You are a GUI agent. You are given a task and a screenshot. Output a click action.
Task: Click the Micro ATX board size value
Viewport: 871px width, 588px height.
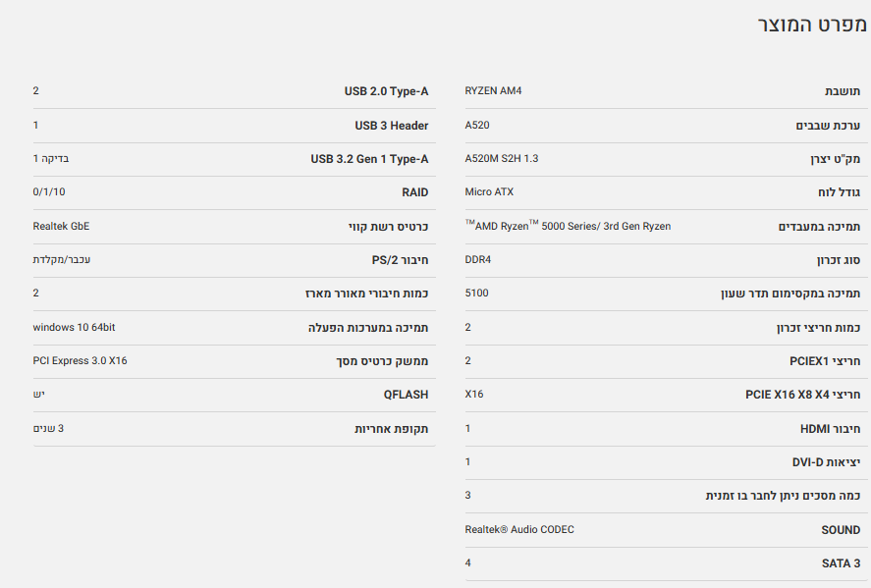point(489,192)
